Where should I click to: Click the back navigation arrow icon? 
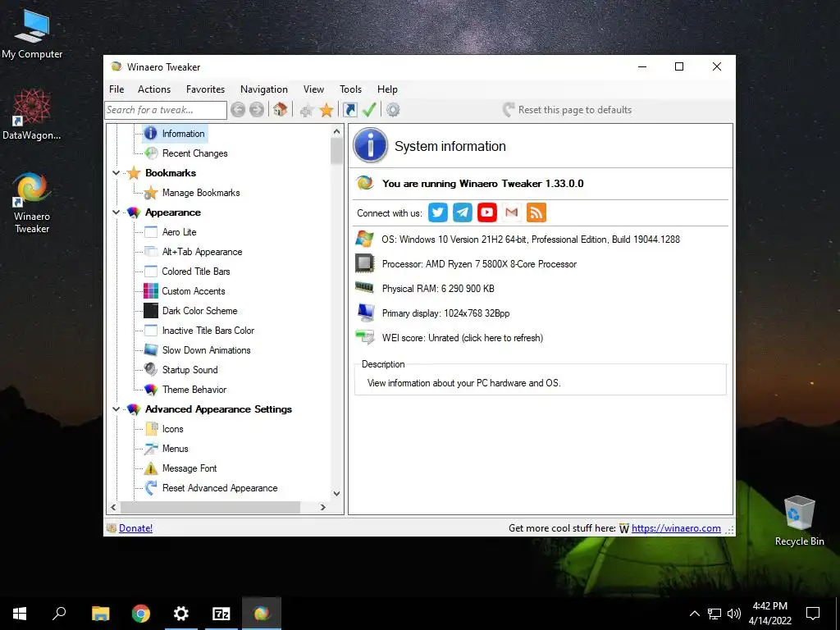[x=238, y=110]
